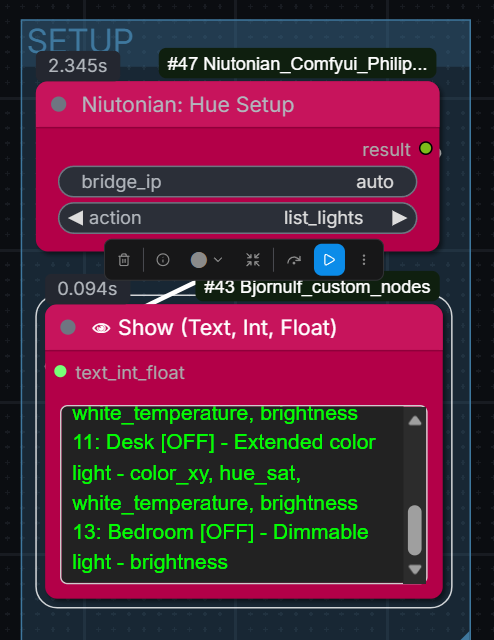
Task: Click the Niutonian: Hue Setup title
Action: [188, 104]
